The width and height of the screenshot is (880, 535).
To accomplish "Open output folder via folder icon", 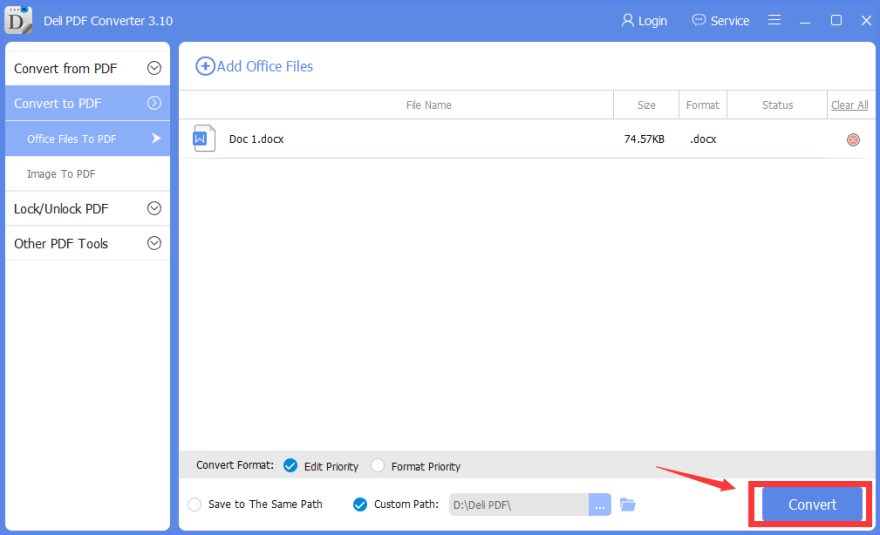I will [x=627, y=504].
